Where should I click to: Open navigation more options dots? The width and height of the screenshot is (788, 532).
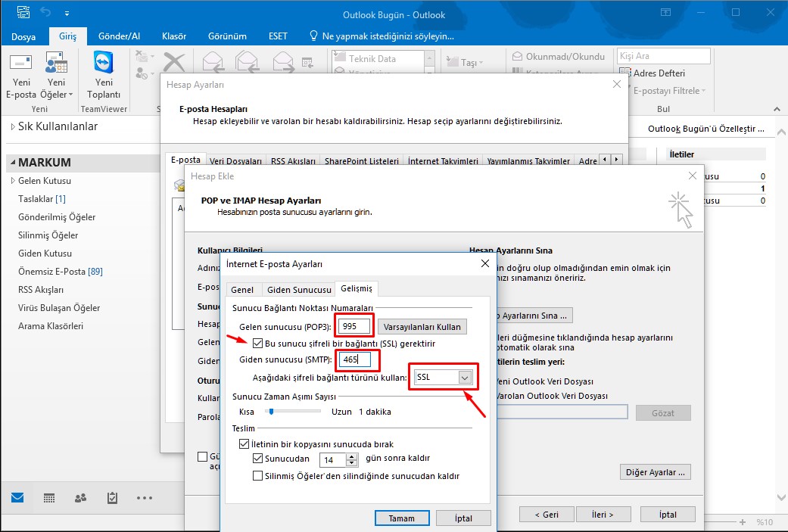(145, 498)
